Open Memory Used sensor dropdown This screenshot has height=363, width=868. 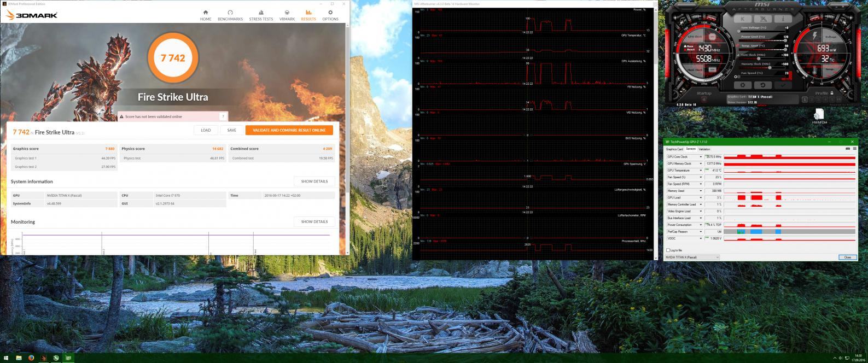point(701,191)
